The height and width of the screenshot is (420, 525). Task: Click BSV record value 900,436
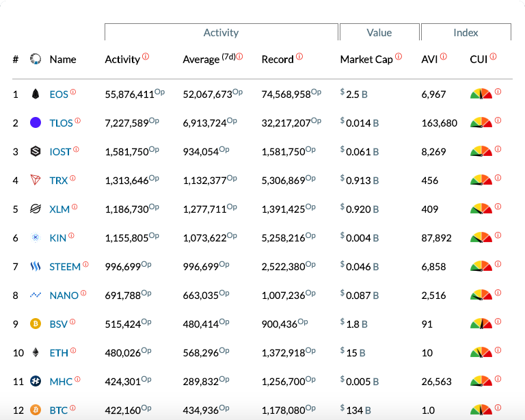(x=280, y=324)
